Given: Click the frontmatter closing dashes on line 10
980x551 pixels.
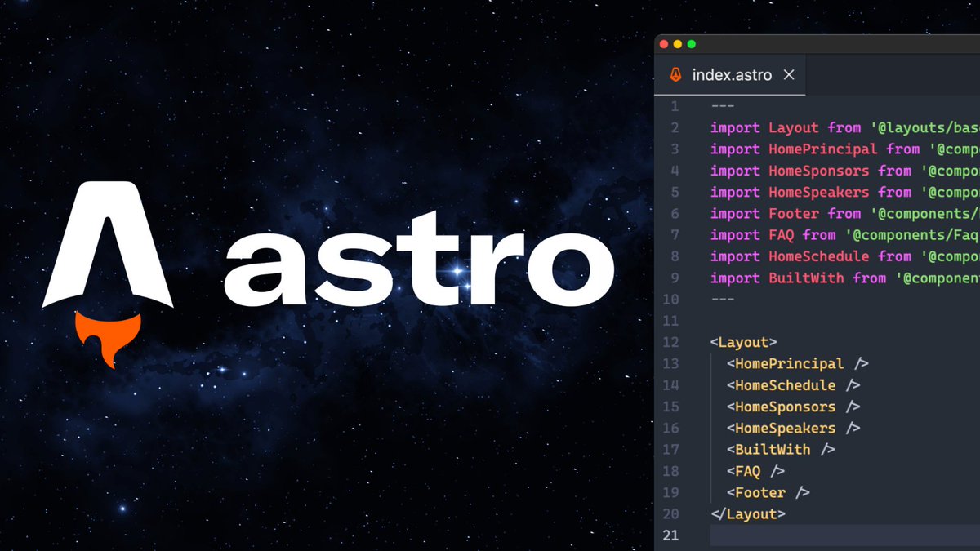Looking at the screenshot, I should (x=723, y=300).
